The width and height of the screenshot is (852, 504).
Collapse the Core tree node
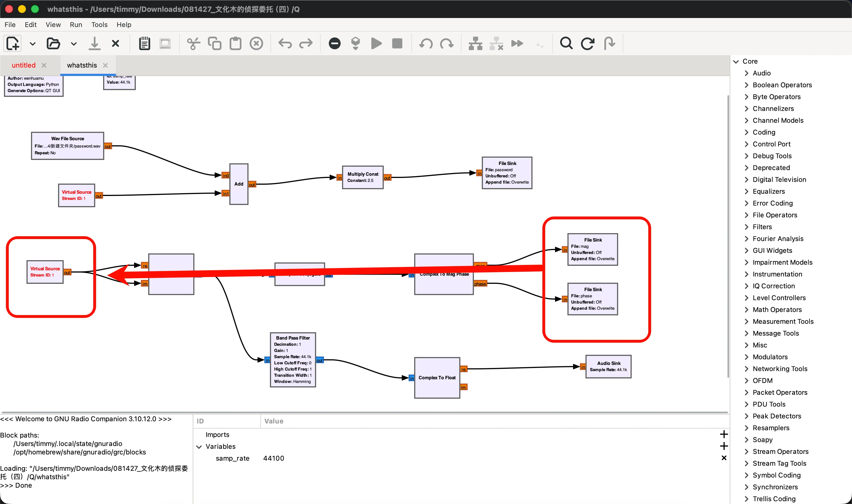tap(736, 61)
